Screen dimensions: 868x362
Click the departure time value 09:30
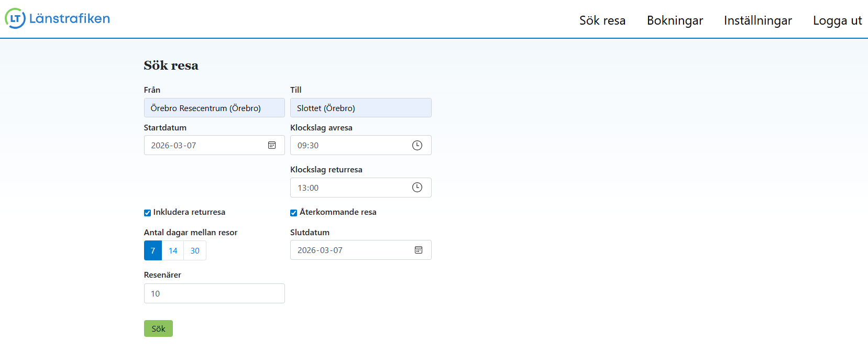(x=308, y=146)
